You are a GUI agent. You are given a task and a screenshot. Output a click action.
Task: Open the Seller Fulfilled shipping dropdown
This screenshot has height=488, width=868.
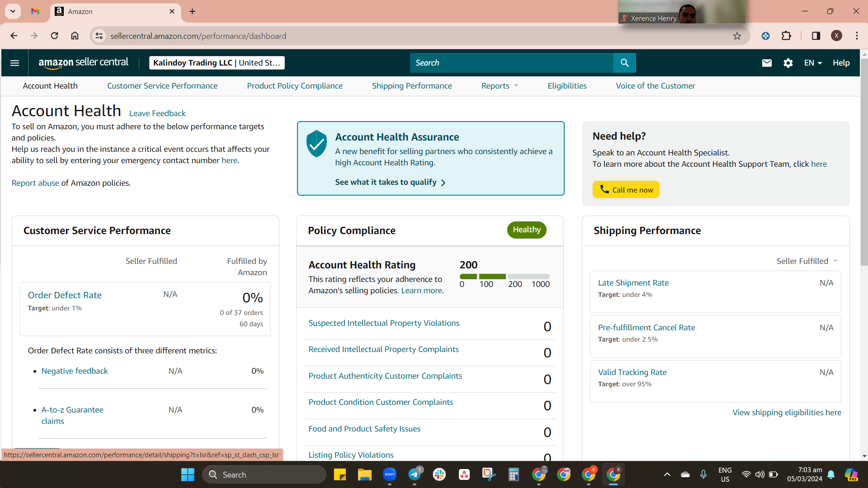tap(807, 261)
